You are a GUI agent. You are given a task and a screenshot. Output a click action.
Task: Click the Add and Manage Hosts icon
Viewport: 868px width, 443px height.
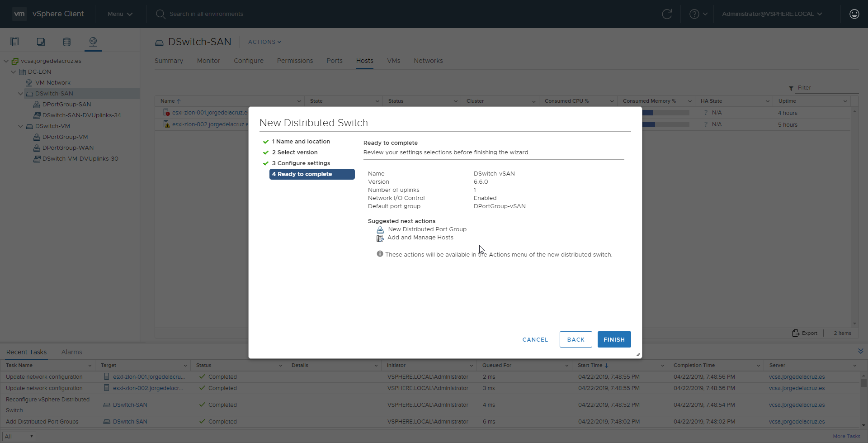pos(380,238)
